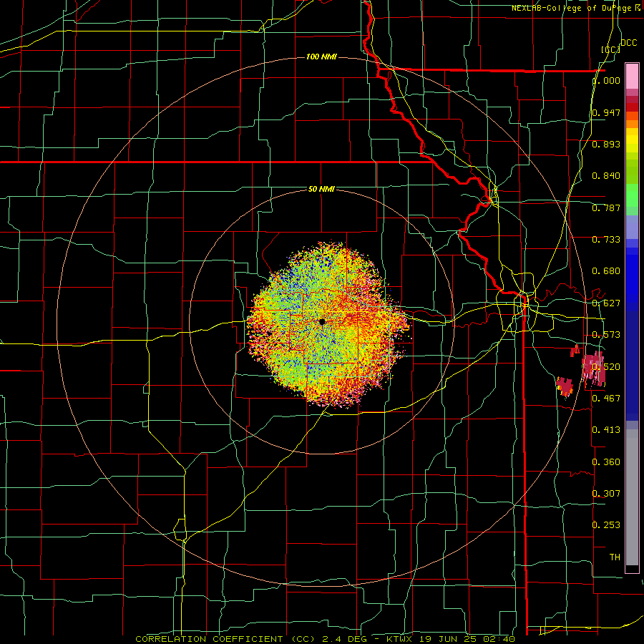Click the 100 NMI range ring label

[x=321, y=57]
